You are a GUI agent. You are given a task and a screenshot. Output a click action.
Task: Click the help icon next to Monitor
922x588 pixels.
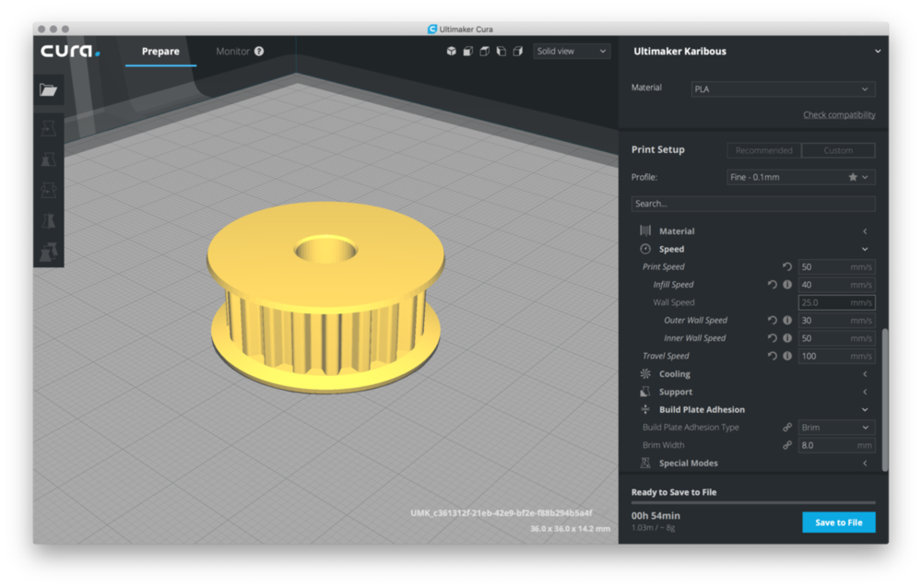(x=259, y=52)
